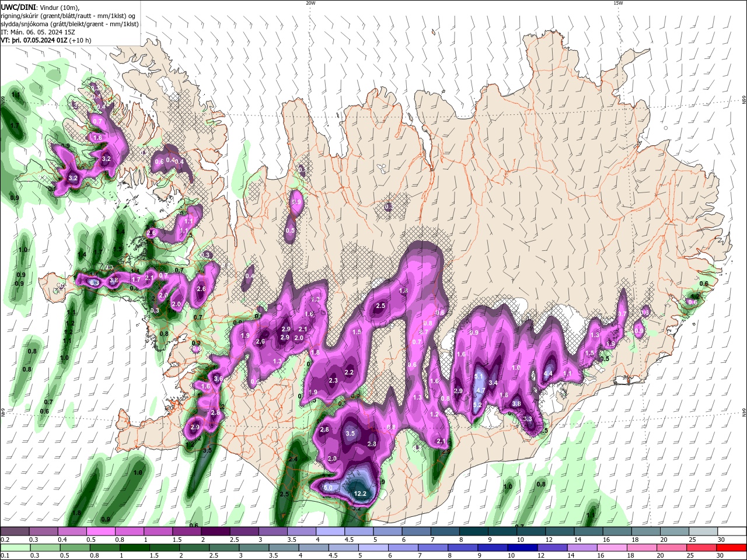Image resolution: width=747 pixels, height=560 pixels.
Task: Click the bottom-row swatch between 3 and 3.5
Action: [253, 548]
